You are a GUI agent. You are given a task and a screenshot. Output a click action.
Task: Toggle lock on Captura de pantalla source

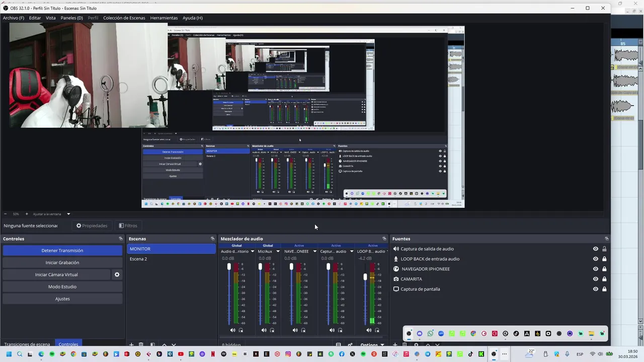604,289
